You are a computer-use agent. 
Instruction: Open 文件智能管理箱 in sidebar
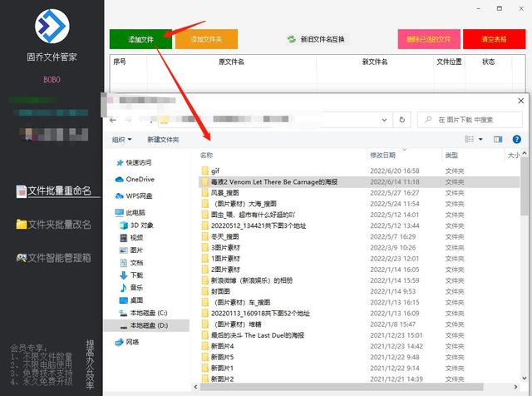click(58, 258)
